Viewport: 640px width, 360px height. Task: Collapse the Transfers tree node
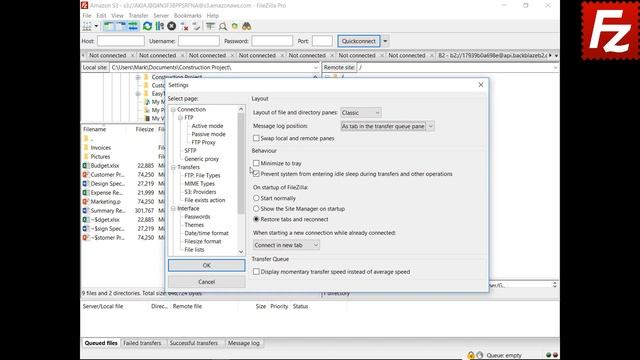click(173, 167)
